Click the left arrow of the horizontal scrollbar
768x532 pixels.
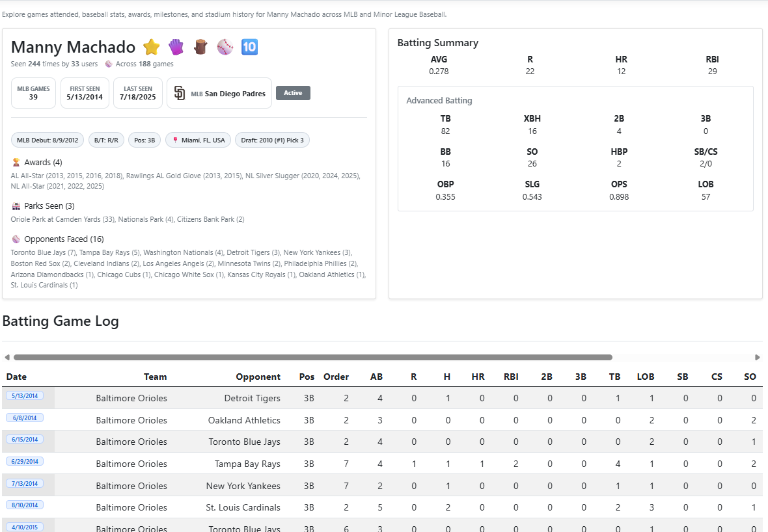(x=7, y=357)
